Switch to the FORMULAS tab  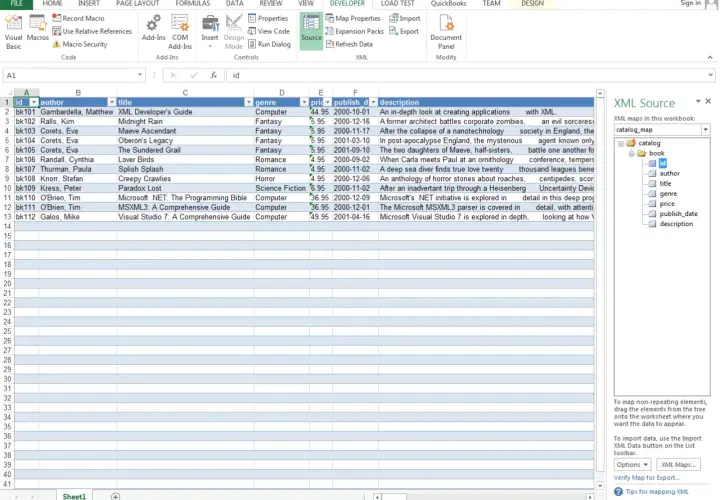click(193, 4)
